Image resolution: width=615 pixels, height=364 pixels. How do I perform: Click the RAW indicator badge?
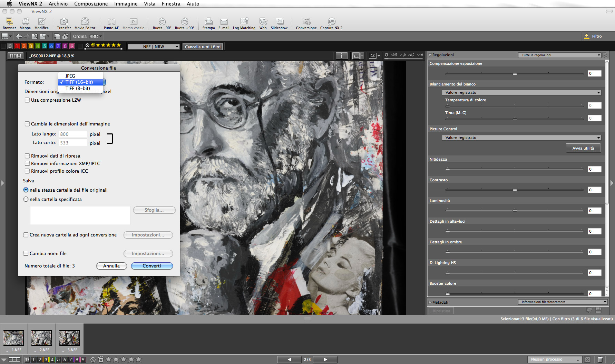coord(16,55)
